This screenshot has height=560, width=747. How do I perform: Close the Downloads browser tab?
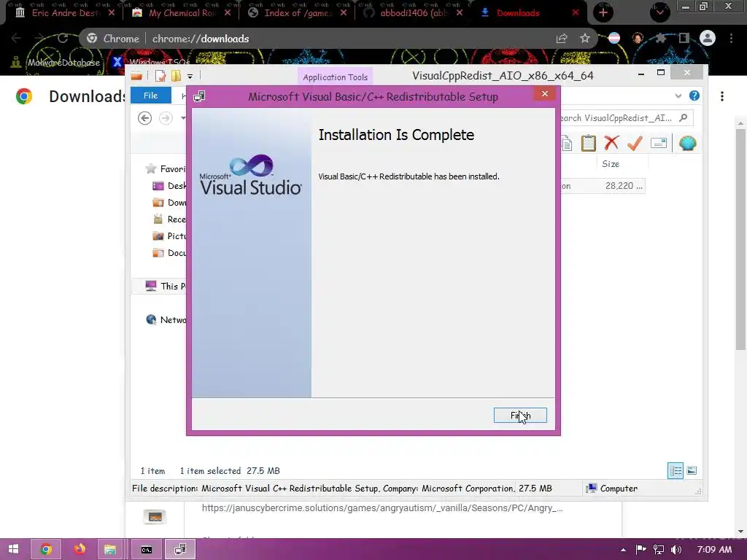(x=576, y=13)
